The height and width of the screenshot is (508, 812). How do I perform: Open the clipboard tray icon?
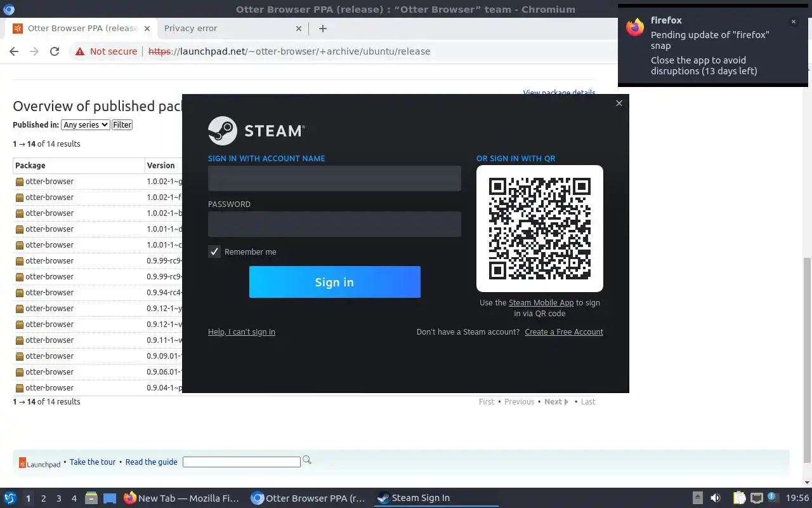coord(739,498)
